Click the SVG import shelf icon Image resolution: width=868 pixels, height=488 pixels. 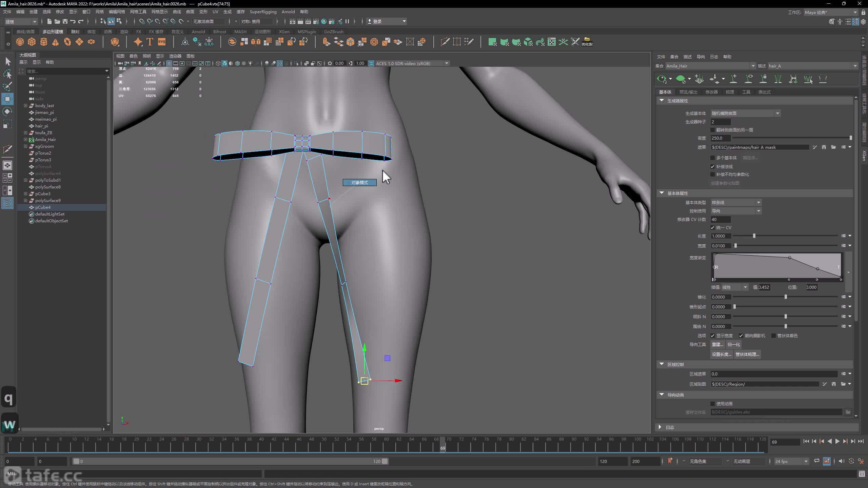point(162,42)
